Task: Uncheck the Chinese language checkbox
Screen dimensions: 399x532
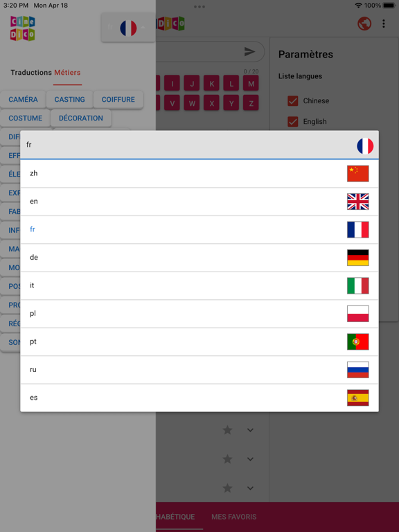Action: [x=293, y=100]
